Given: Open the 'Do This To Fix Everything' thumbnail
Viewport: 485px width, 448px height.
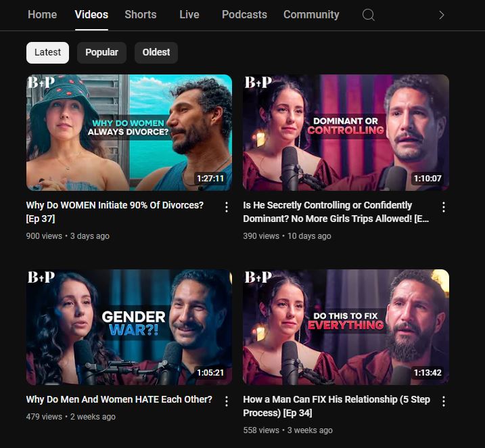Looking at the screenshot, I should (x=346, y=327).
